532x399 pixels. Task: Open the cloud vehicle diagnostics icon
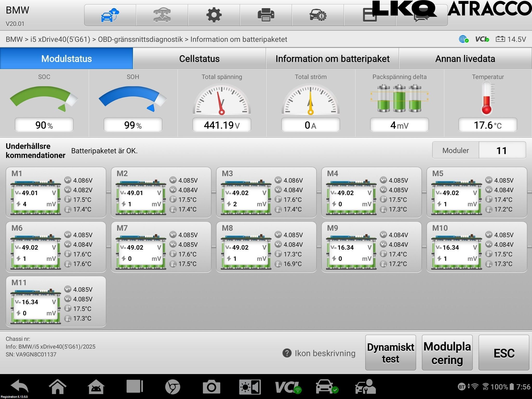[110, 15]
